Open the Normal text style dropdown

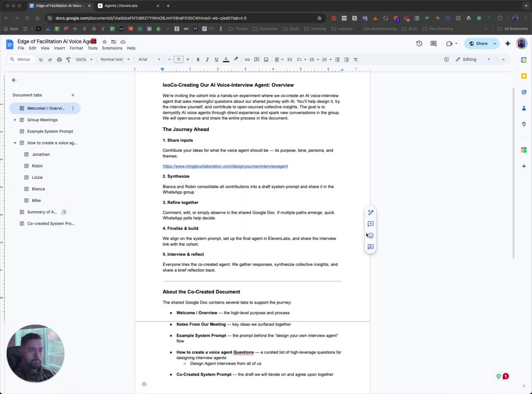(115, 59)
